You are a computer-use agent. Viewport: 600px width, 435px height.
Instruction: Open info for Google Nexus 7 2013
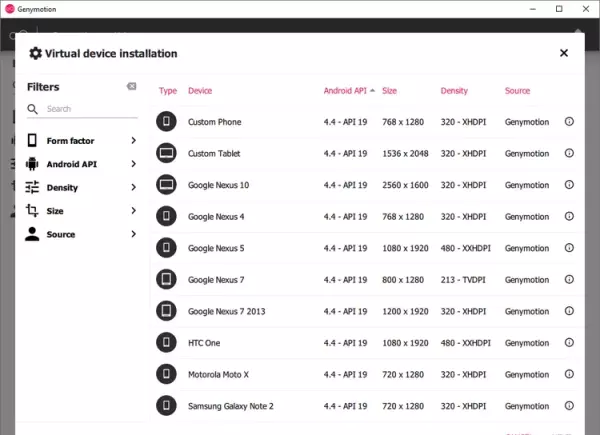pyautogui.click(x=569, y=311)
